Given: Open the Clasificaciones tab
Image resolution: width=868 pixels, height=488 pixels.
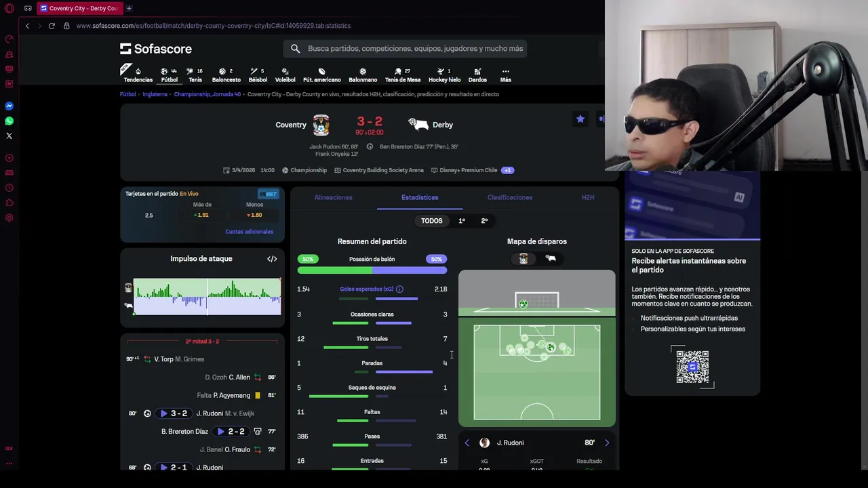Looking at the screenshot, I should coord(510,197).
